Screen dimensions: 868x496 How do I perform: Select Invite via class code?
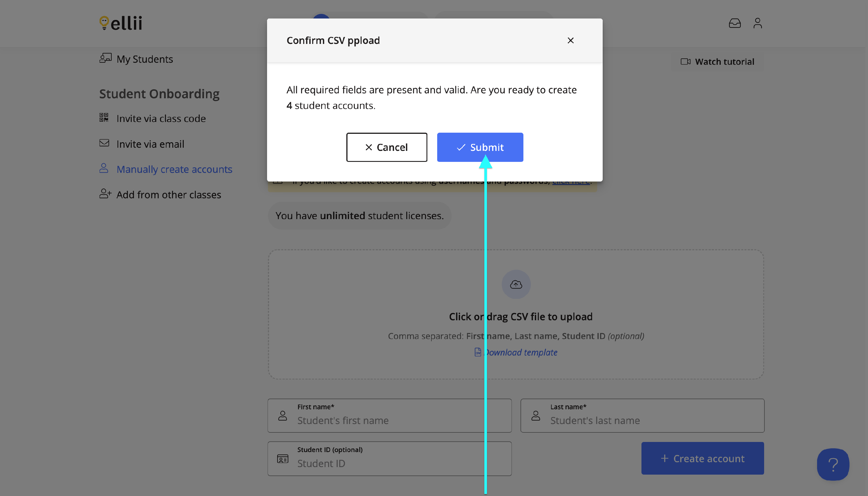pos(161,119)
